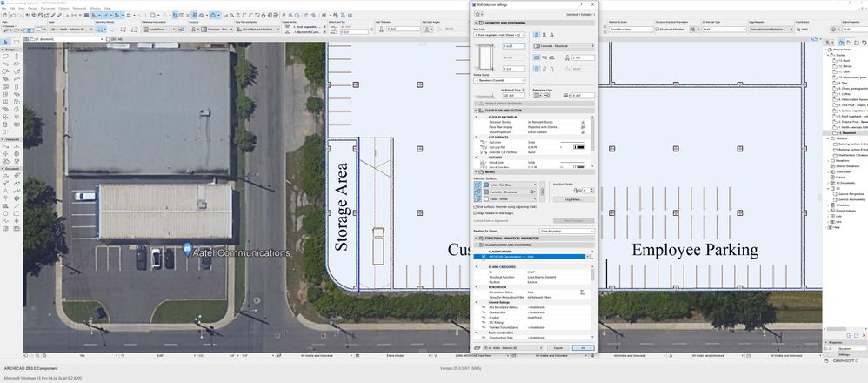868x383 pixels.
Task: Toggle edge surface override Concrete - Structural
Action: pyautogui.click(x=477, y=191)
